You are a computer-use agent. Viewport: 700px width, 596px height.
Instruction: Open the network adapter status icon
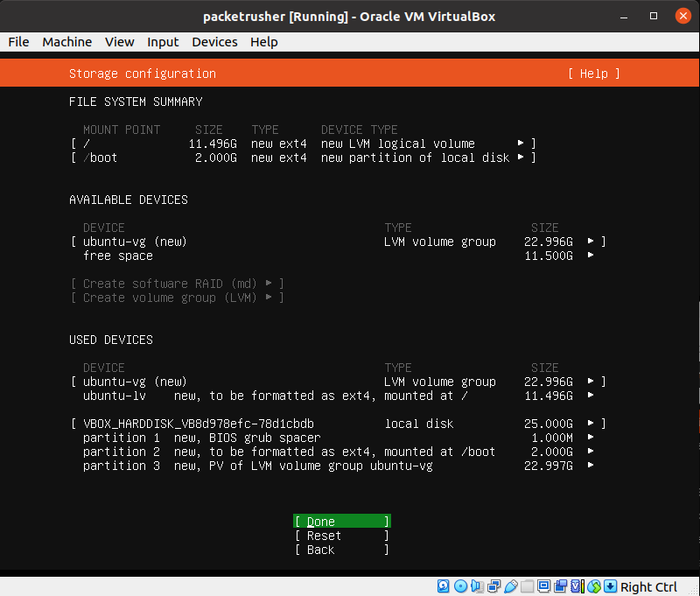[x=493, y=586]
